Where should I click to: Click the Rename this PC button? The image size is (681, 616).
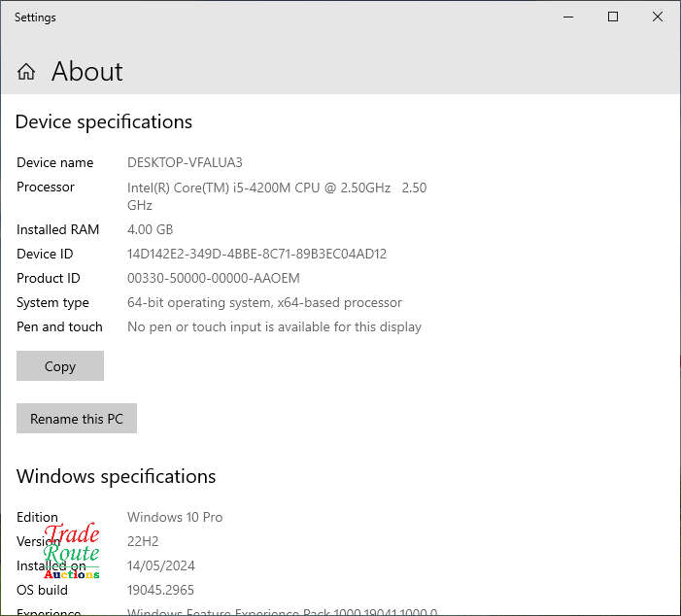click(x=77, y=419)
